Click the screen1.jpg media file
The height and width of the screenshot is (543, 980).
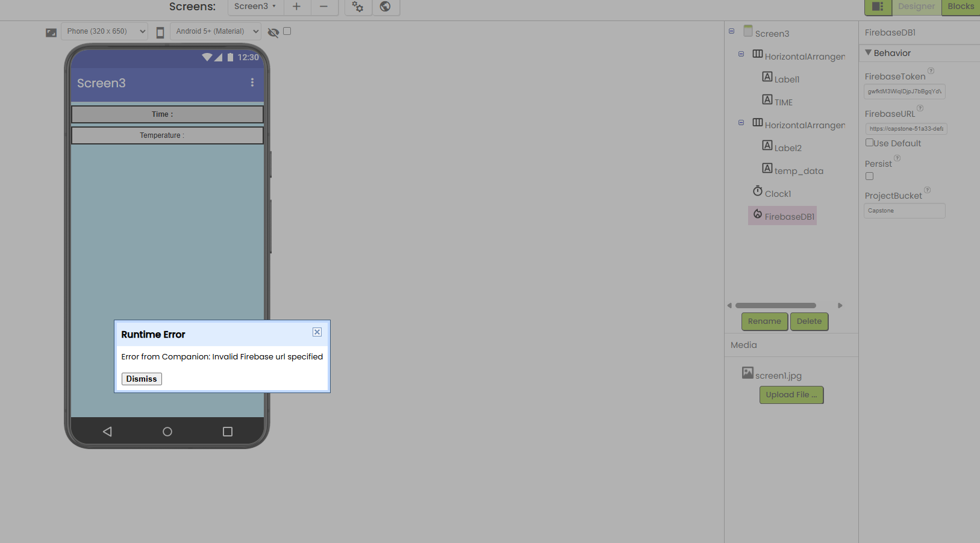point(778,376)
